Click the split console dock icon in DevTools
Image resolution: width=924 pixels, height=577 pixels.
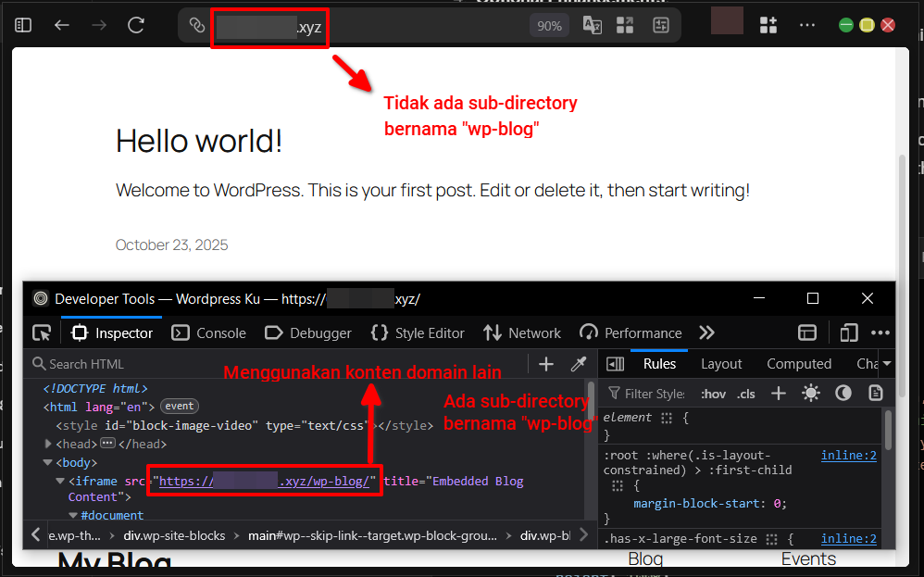(807, 332)
